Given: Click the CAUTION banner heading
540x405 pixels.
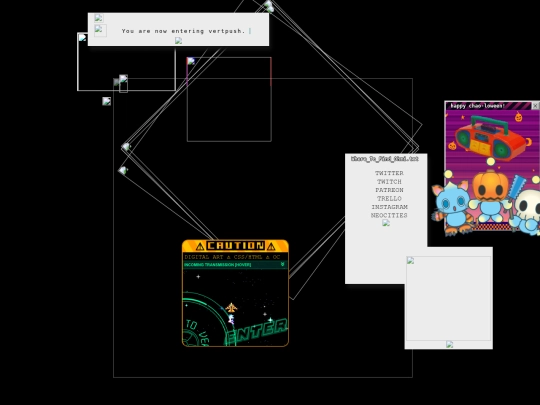Looking at the screenshot, I should [x=236, y=246].
